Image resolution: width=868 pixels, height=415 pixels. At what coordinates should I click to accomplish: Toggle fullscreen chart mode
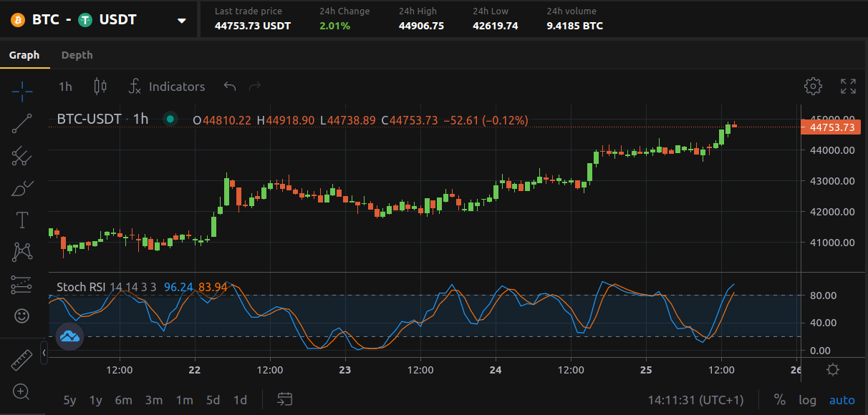[x=848, y=86]
